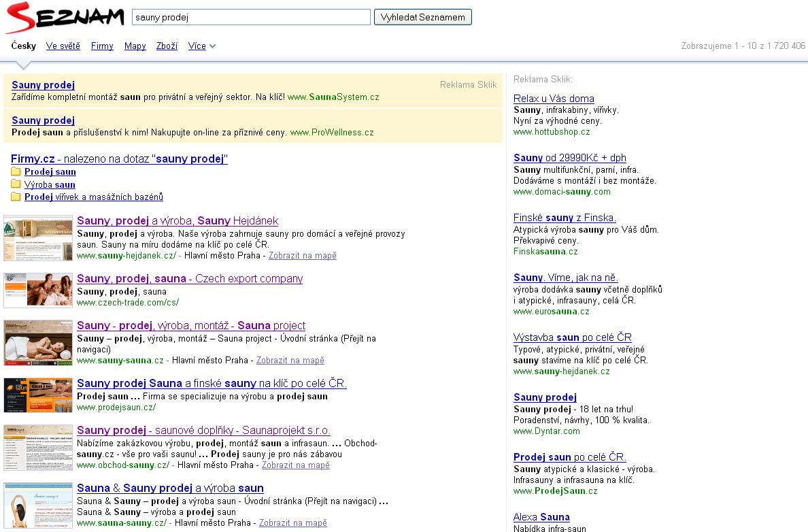Open the Sauny. Víme, jak na ně ad
Image resolution: width=808 pixels, height=532 pixels.
click(x=566, y=278)
